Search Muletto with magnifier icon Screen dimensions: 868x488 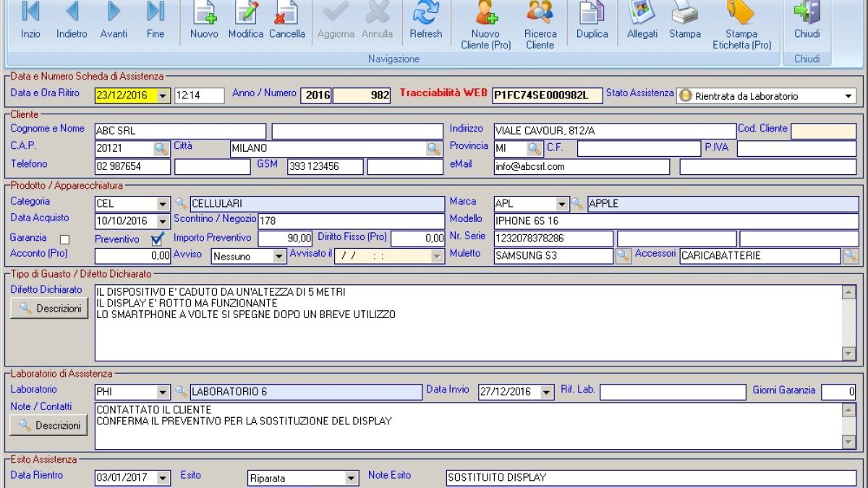(x=623, y=255)
